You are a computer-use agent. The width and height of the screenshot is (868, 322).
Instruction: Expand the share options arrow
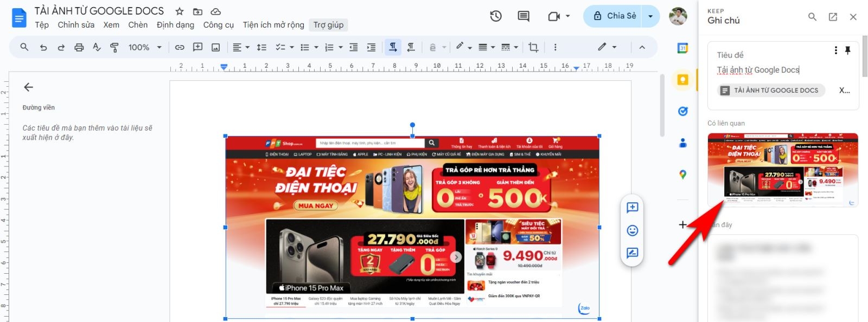[x=650, y=16]
